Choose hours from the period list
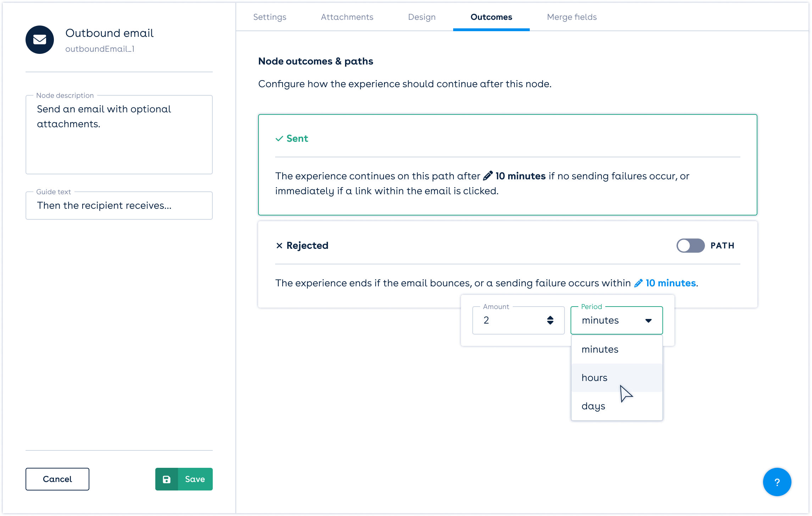 click(x=617, y=378)
